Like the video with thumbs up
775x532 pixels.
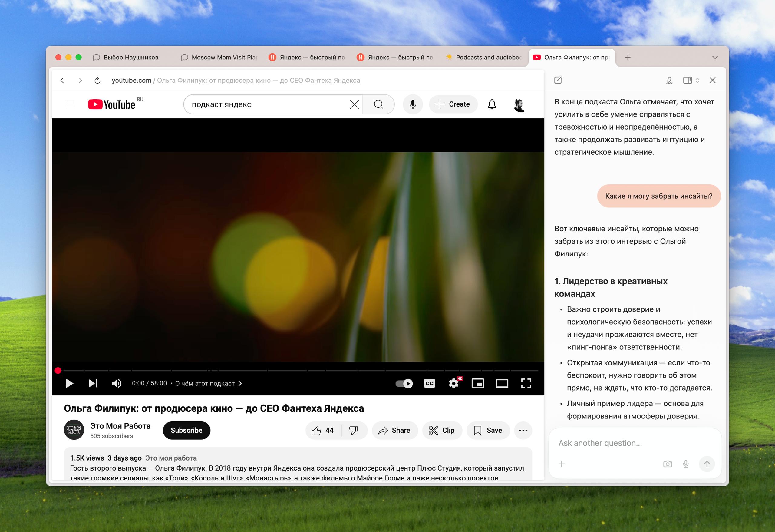tap(323, 431)
